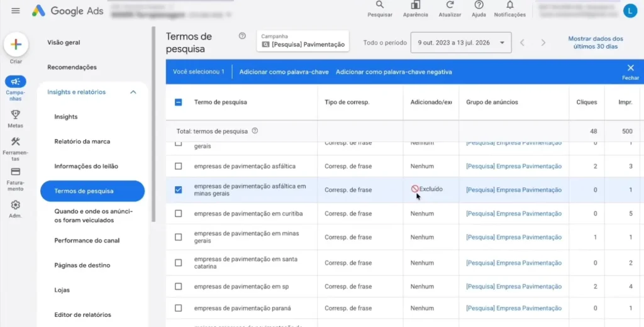Open Recomendações in sidebar

tap(72, 67)
